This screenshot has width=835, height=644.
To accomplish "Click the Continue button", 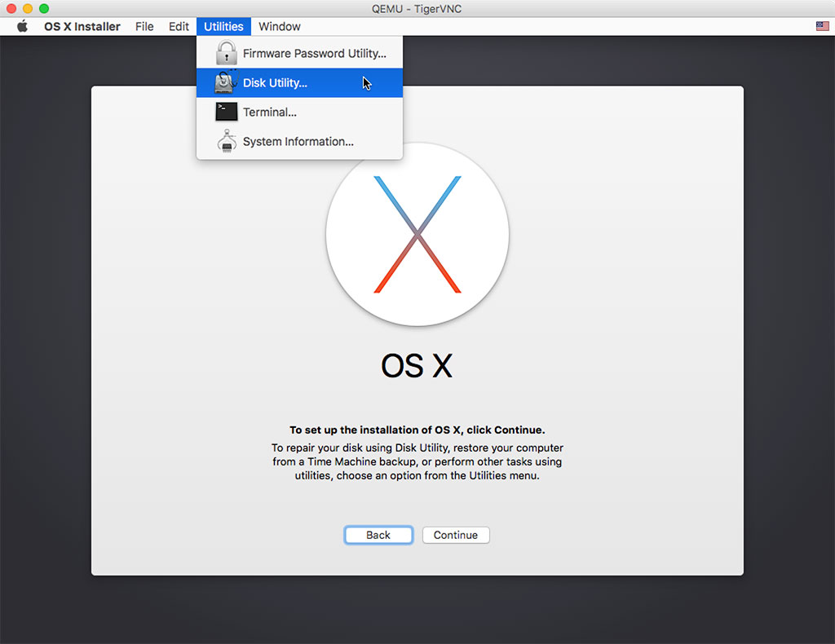I will click(x=456, y=535).
